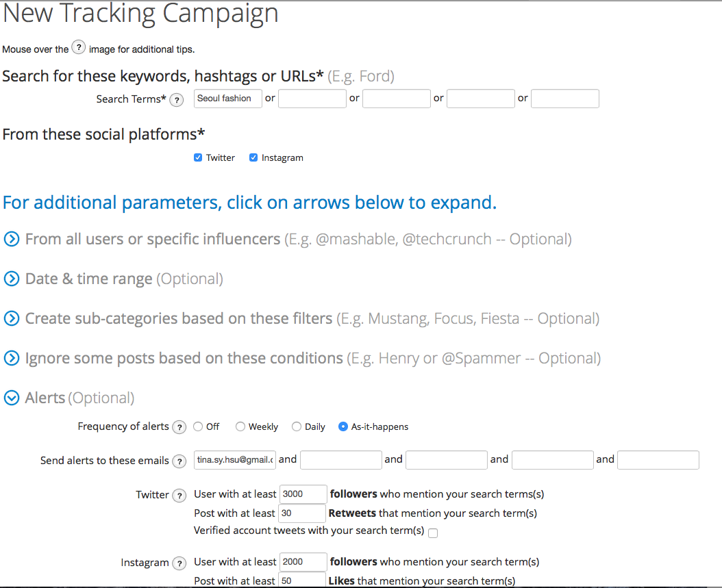Turn alerts Off via radio button

click(198, 426)
